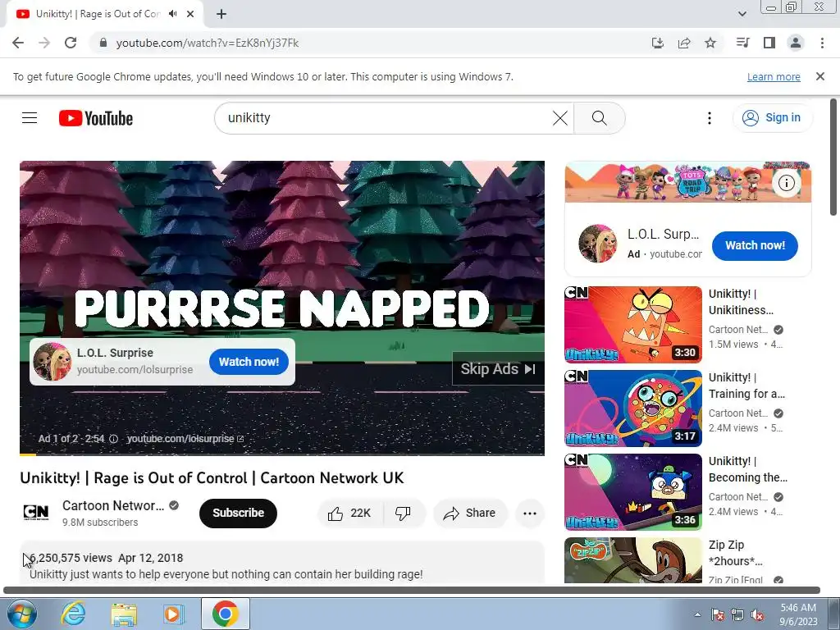
Task: Open the media controls icon in Chrome
Action: click(x=742, y=43)
